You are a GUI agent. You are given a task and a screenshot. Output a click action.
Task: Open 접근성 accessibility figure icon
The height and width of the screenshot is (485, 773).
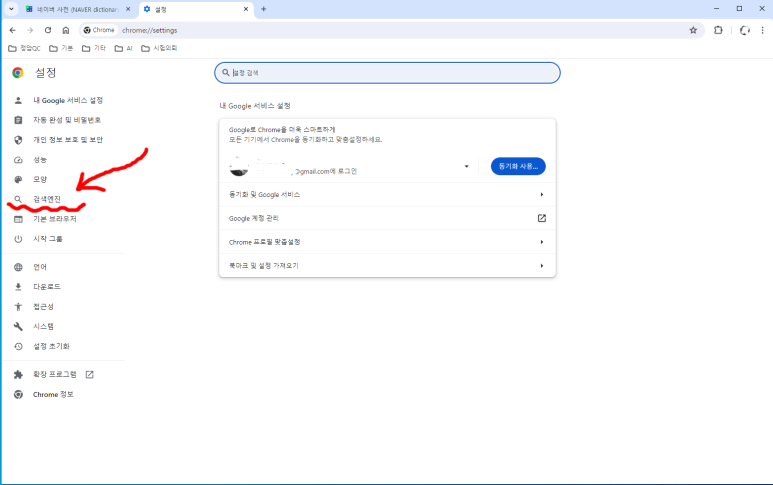pyautogui.click(x=18, y=307)
